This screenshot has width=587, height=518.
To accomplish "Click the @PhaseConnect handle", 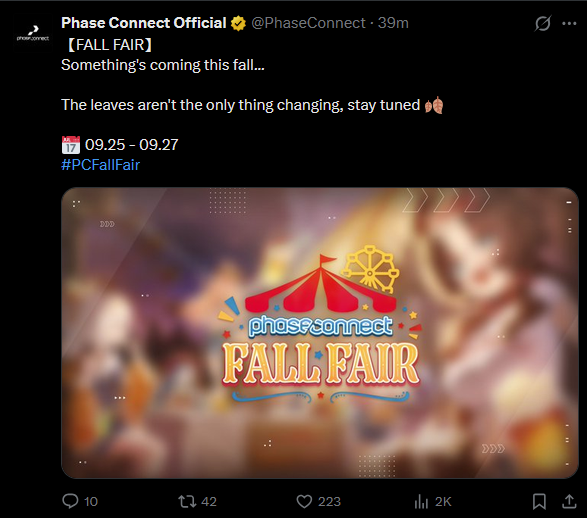I will coord(308,23).
